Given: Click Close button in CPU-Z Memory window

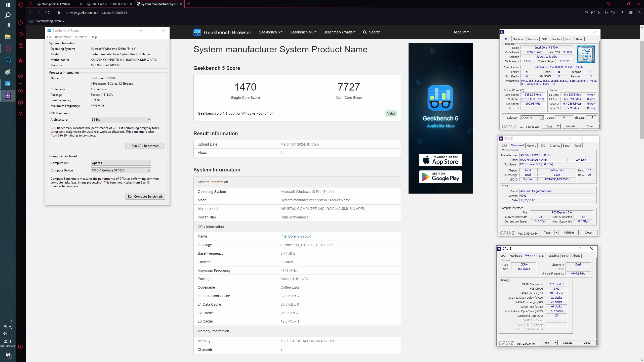Looking at the screenshot, I should 587,343.
